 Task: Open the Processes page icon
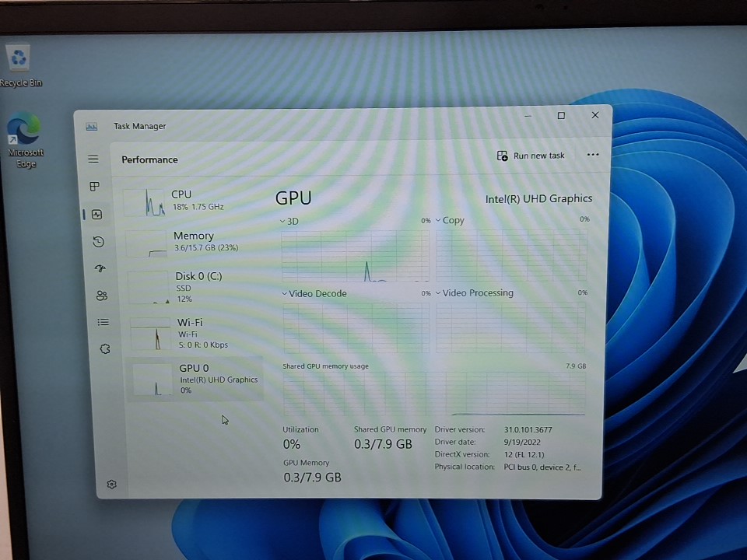pos(95,187)
